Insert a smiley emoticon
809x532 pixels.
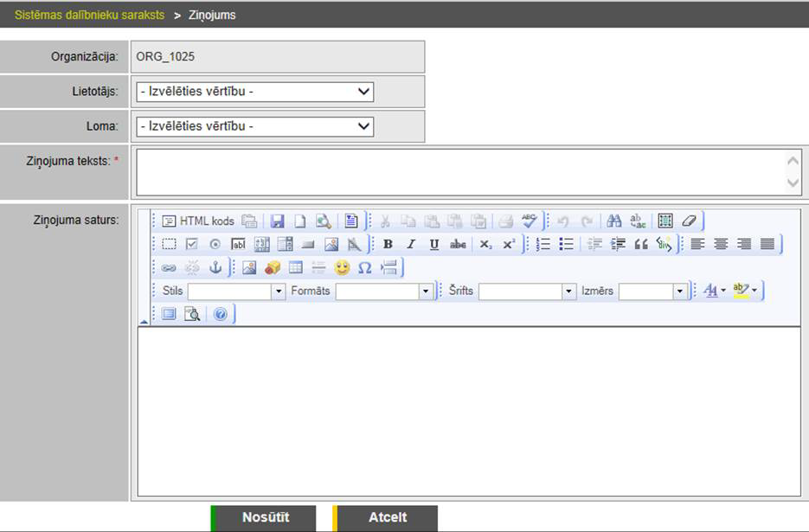pos(342,268)
